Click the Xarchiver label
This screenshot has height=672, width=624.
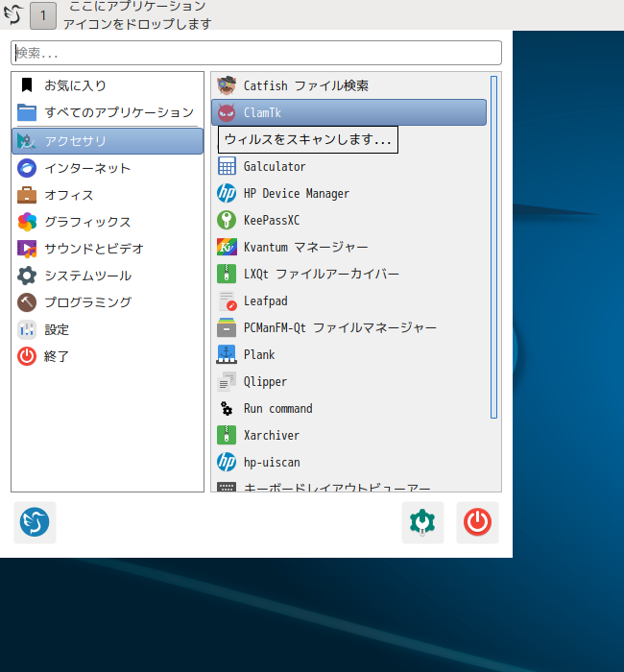click(x=272, y=436)
